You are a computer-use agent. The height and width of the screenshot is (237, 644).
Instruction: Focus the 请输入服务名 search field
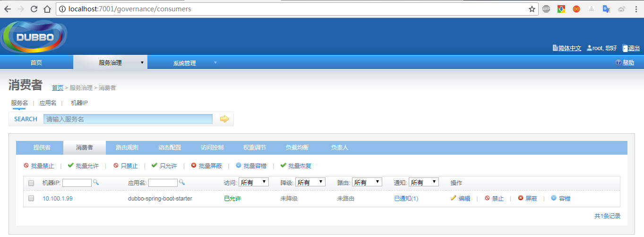(128, 119)
